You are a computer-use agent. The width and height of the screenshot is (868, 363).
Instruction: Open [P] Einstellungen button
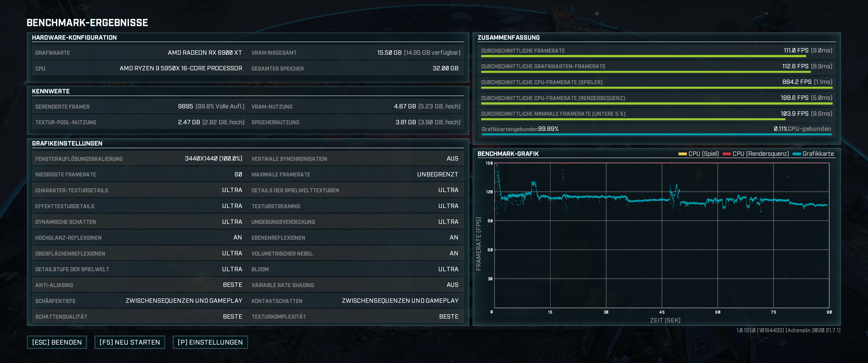click(210, 342)
